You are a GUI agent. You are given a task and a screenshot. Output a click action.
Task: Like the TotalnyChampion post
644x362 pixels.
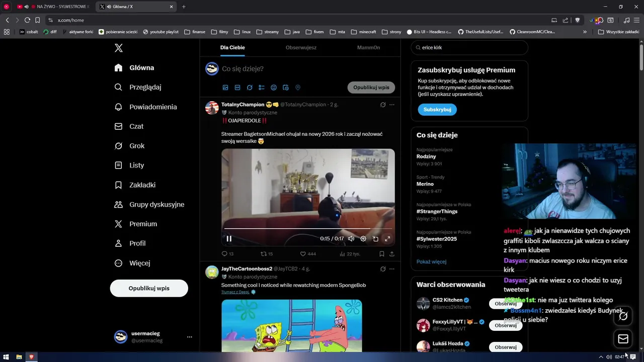(x=308, y=254)
